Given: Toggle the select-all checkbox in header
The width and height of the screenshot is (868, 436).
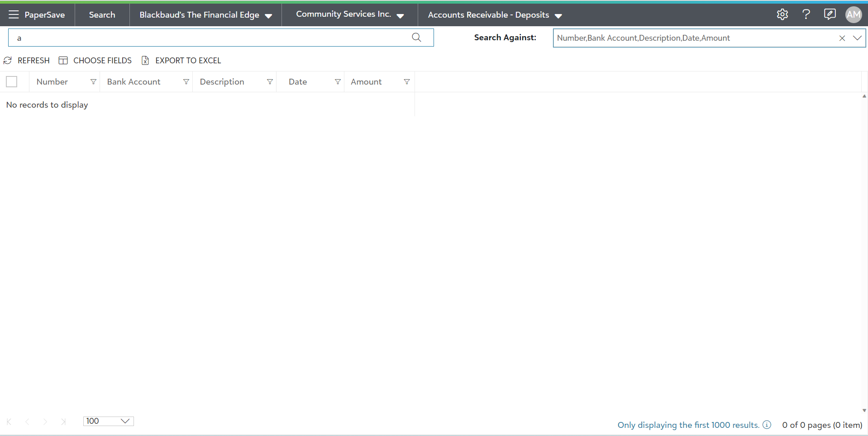Looking at the screenshot, I should pos(12,82).
